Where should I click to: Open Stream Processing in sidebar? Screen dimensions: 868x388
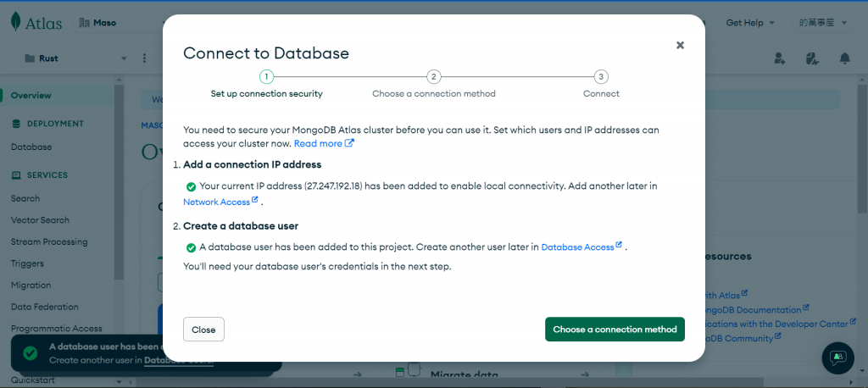pyautogui.click(x=49, y=242)
